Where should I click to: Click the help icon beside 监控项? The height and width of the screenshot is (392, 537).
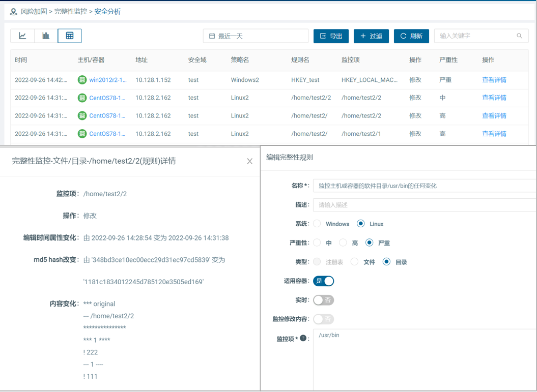click(x=303, y=338)
